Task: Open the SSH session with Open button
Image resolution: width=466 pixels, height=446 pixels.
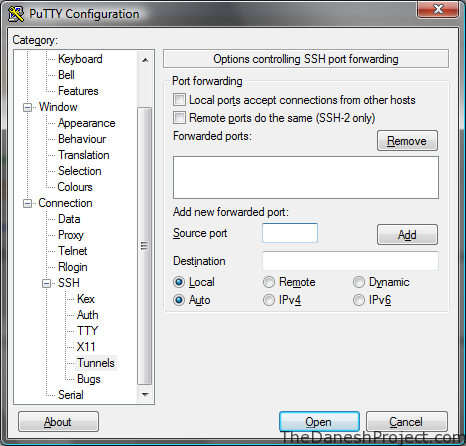Action: pyautogui.click(x=319, y=422)
